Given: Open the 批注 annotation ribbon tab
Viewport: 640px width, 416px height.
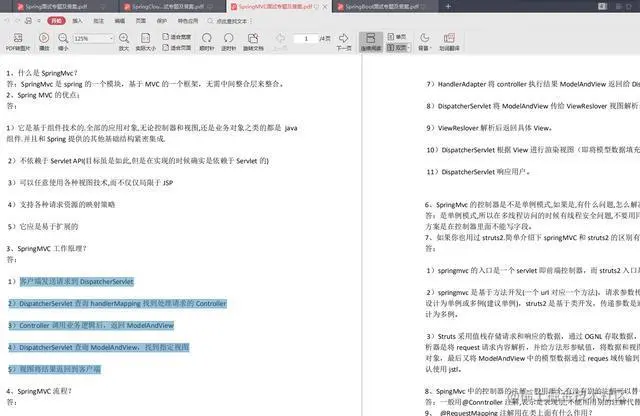Looking at the screenshot, I should (x=98, y=20).
